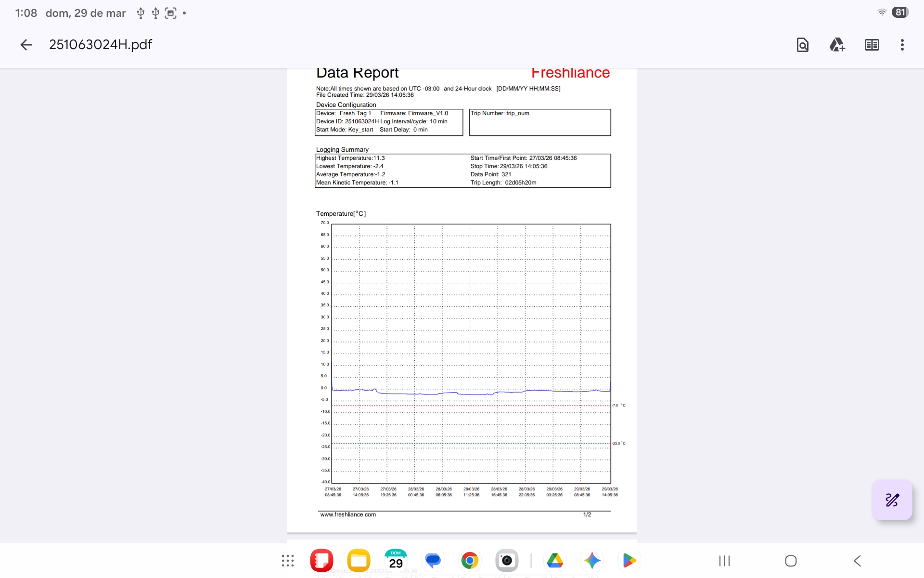Launch the Messages app icon
This screenshot has width=924, height=578.
pyautogui.click(x=433, y=561)
